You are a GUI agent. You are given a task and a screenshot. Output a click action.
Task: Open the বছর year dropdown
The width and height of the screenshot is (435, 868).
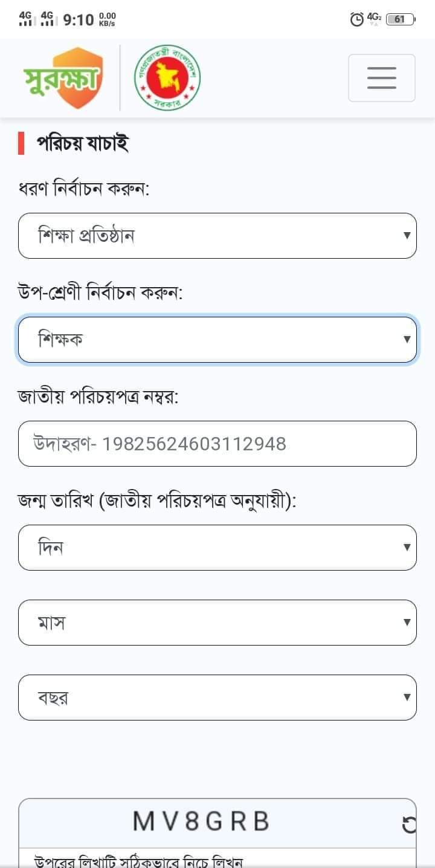point(217,698)
